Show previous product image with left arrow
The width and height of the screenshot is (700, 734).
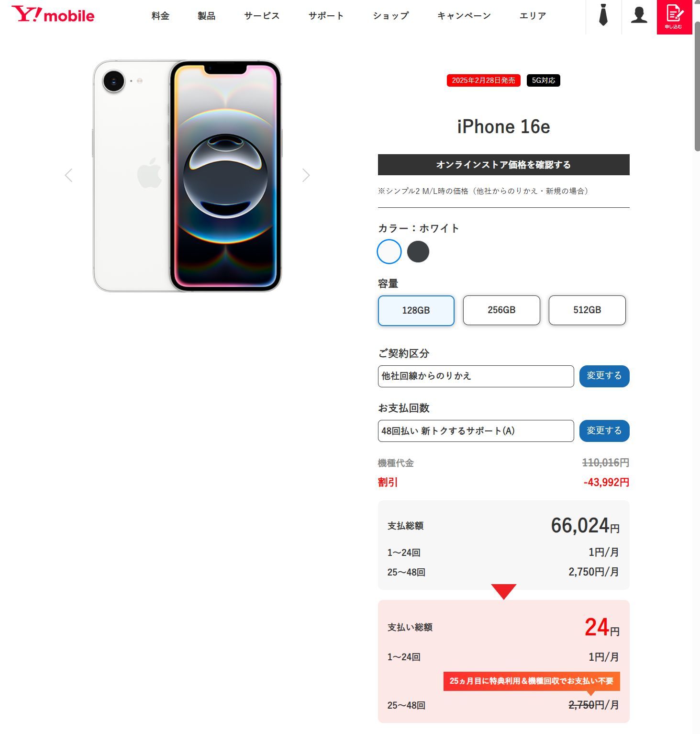pyautogui.click(x=69, y=175)
